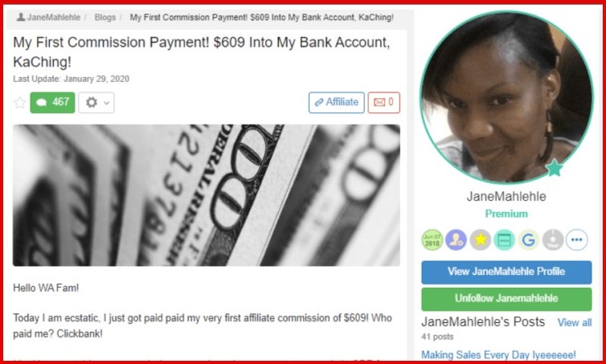View JaneMahlehle Profile button
Screen dimensions: 606x364
[x=506, y=272]
